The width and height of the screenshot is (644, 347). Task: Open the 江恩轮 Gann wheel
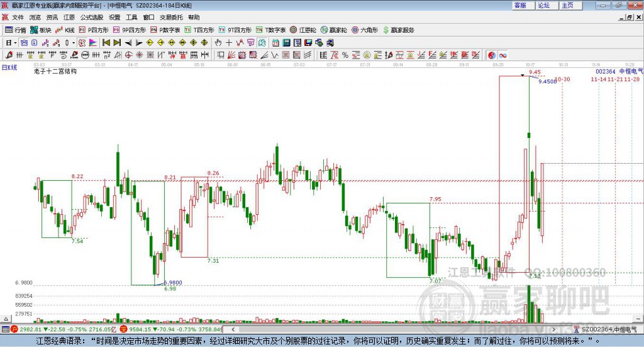pos(303,30)
